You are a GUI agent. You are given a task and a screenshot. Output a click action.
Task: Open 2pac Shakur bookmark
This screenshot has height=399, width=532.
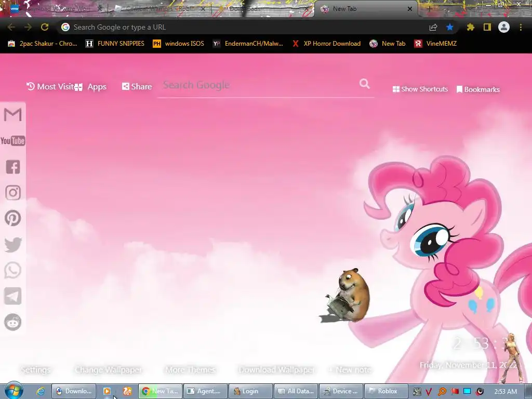point(43,44)
